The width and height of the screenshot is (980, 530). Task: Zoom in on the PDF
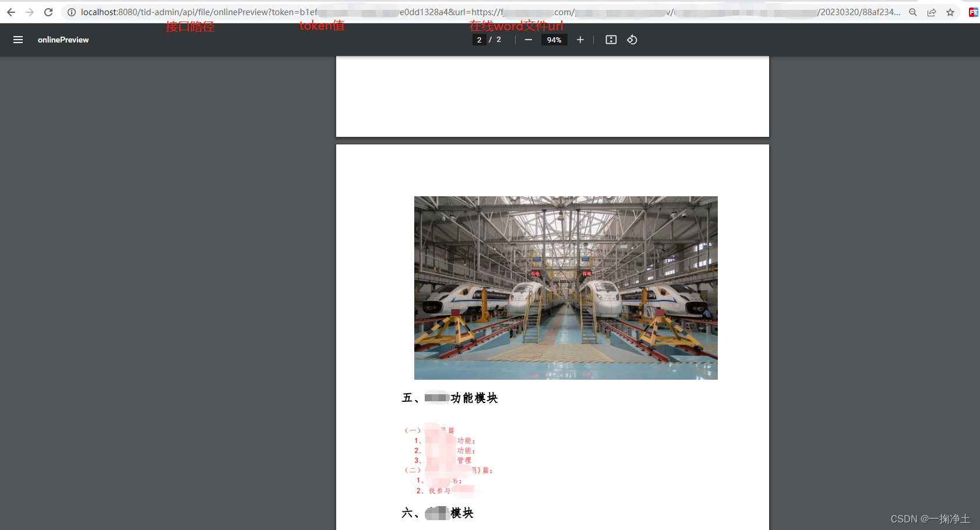click(x=580, y=40)
